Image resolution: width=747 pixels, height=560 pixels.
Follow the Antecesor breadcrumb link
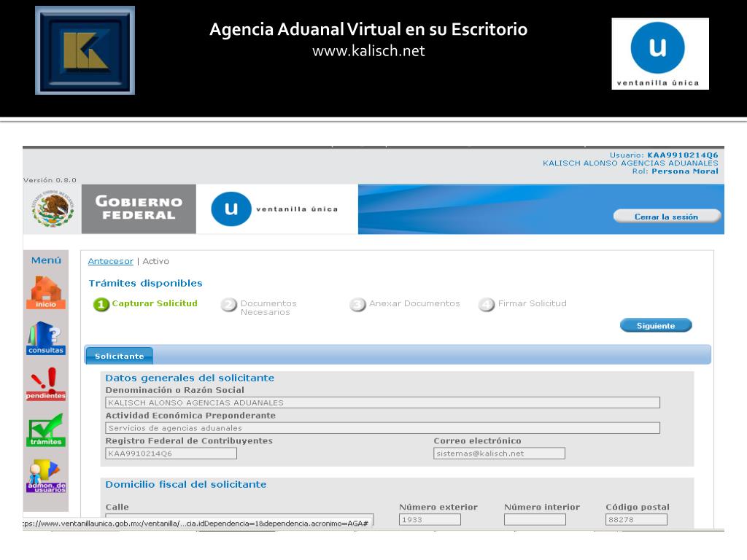(x=111, y=262)
